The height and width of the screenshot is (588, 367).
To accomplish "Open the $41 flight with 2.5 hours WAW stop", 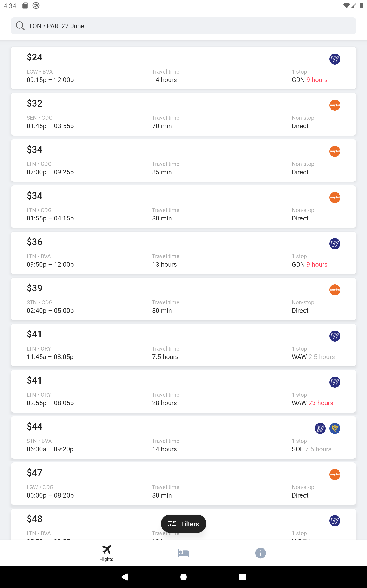I will click(183, 345).
